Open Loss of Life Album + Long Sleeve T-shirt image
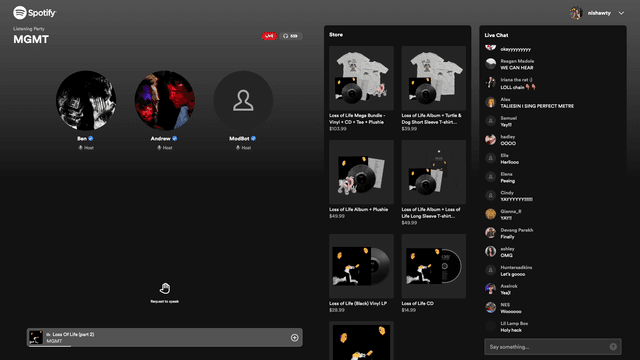Screen dimensions: 640x360 (x=433, y=172)
